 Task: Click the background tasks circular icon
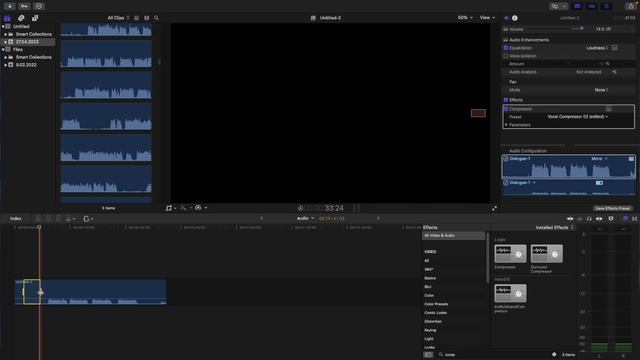39,6
